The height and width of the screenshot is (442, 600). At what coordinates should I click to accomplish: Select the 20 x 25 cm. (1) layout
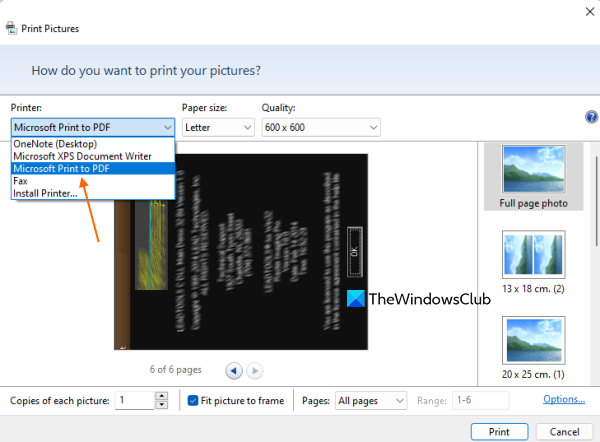533,347
